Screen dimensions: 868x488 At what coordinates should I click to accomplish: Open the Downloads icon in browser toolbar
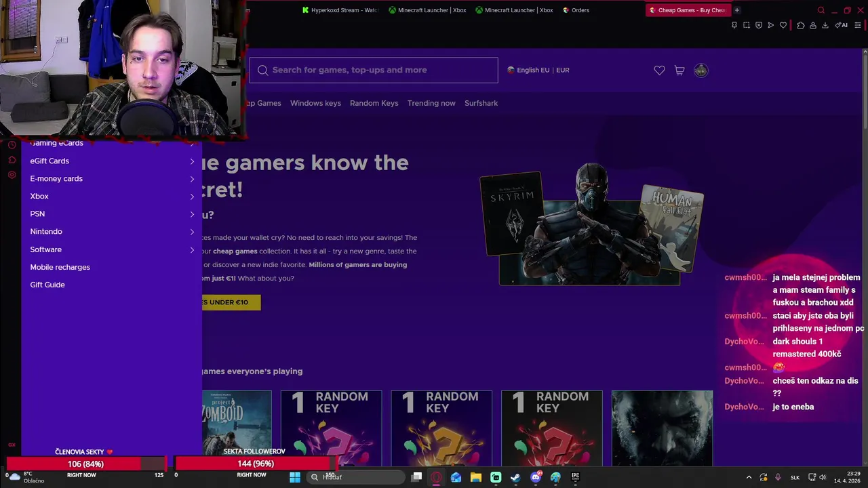click(x=825, y=25)
